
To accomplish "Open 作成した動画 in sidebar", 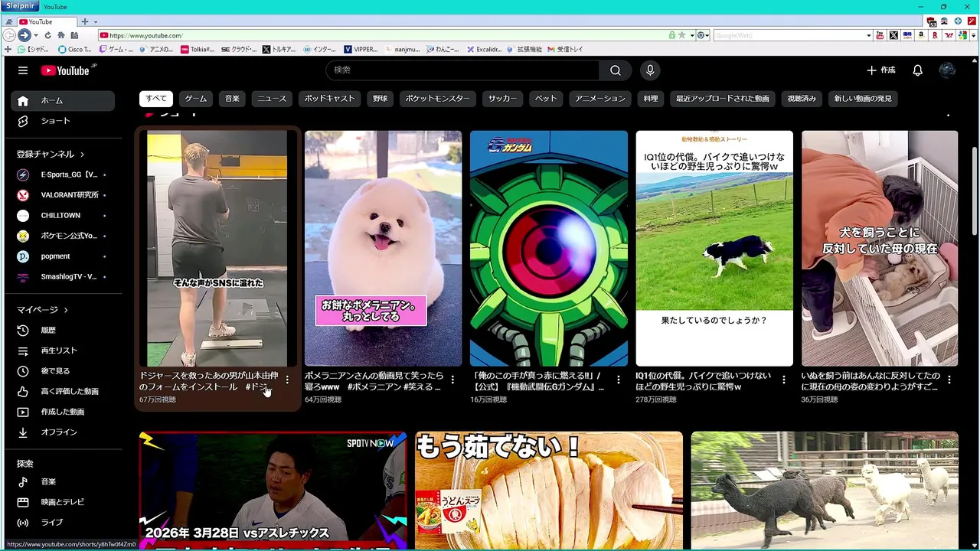I will point(63,412).
